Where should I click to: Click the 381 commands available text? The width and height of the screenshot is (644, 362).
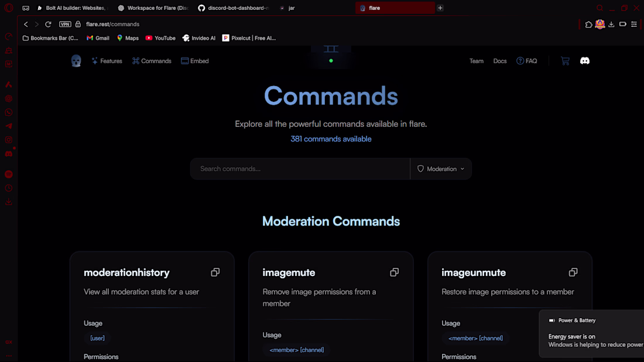point(331,139)
